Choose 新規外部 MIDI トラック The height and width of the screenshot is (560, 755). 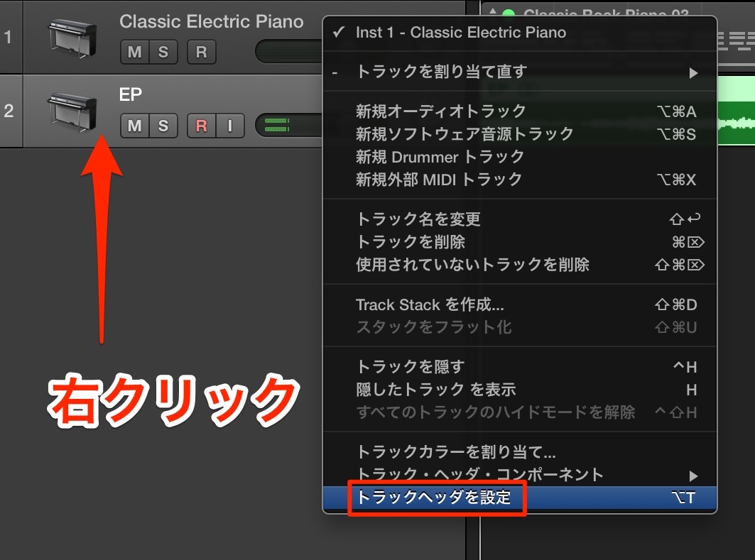click(519, 180)
